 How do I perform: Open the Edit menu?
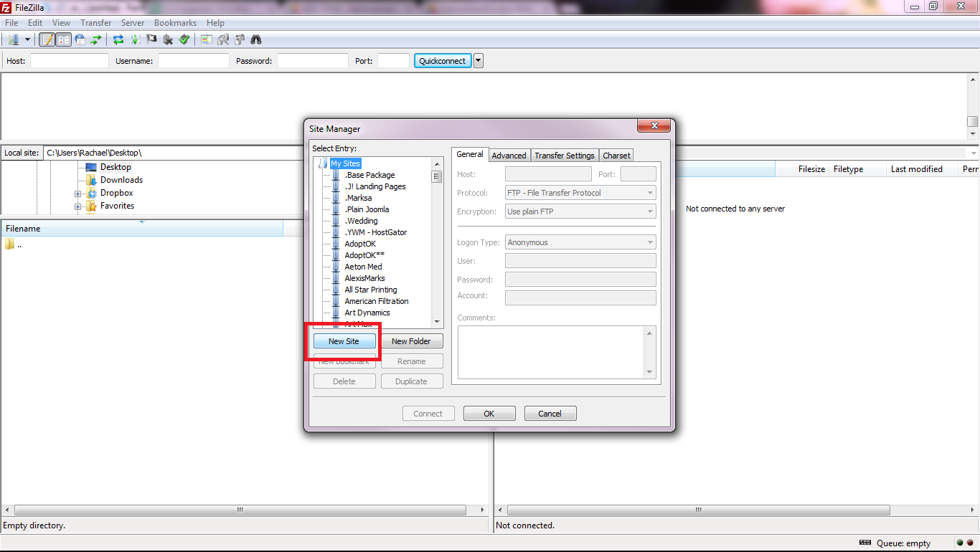pyautogui.click(x=35, y=23)
